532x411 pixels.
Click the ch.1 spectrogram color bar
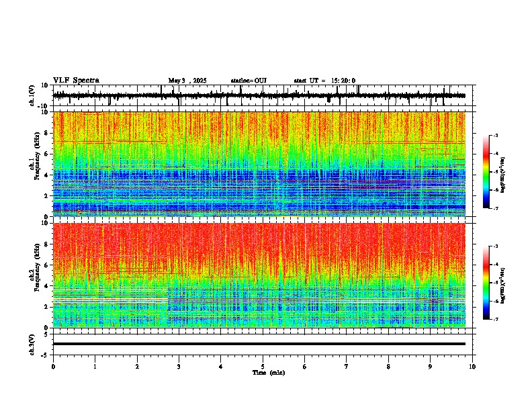[x=486, y=172]
